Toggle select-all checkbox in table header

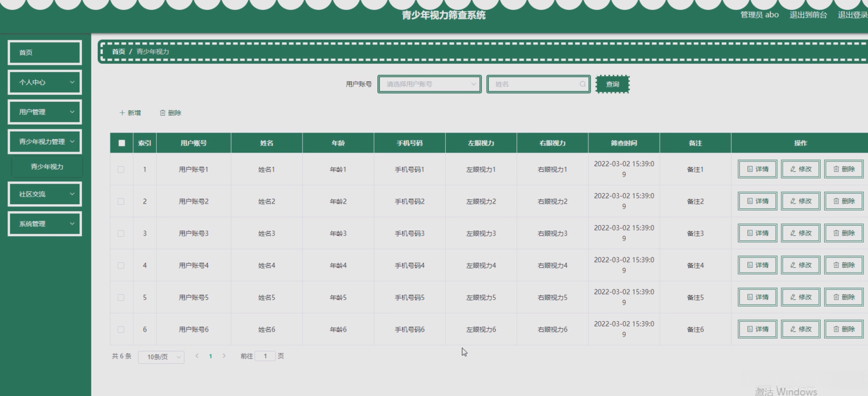coord(122,143)
